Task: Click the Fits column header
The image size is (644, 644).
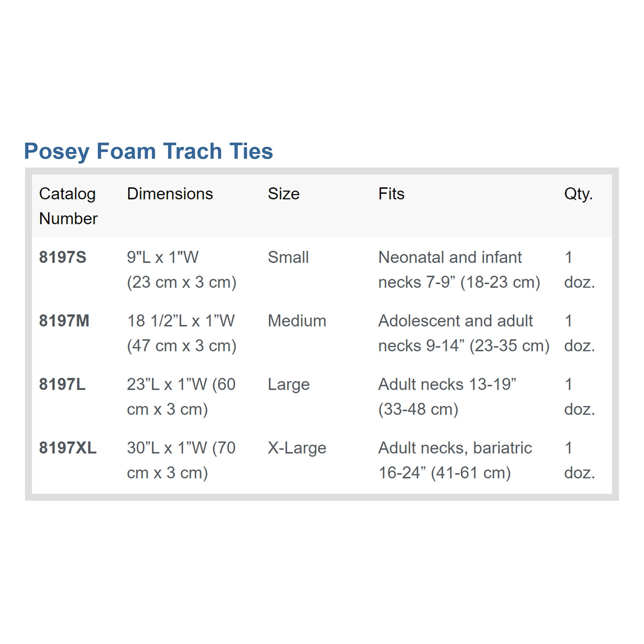Action: click(391, 194)
